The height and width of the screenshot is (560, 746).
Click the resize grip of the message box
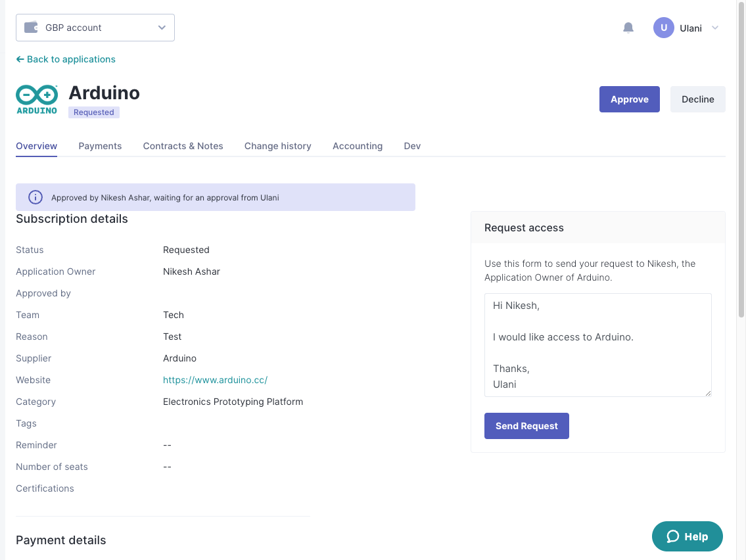coord(708,393)
